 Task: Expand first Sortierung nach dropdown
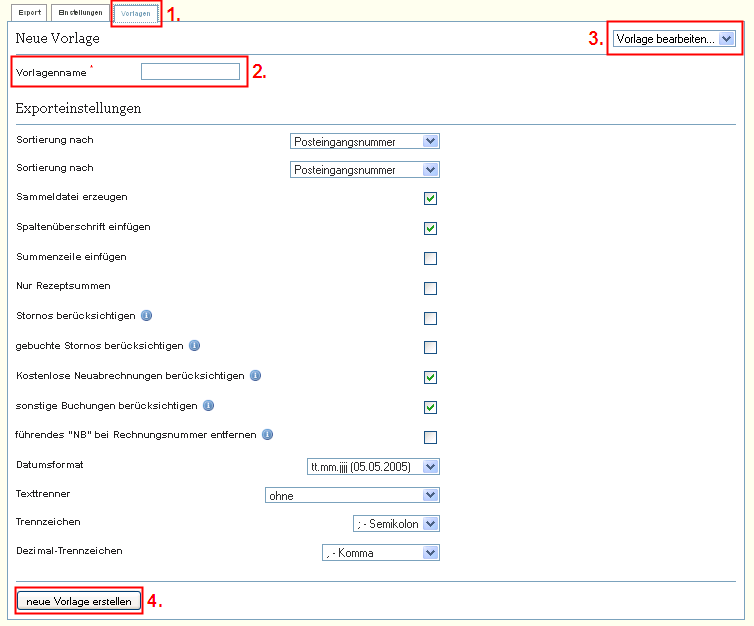[x=365, y=141]
